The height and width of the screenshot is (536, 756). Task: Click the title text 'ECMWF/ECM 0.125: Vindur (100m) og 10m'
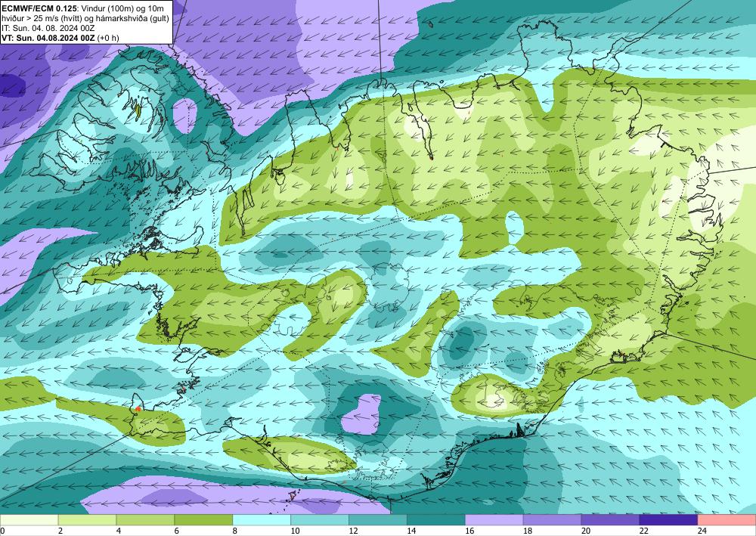pos(82,8)
